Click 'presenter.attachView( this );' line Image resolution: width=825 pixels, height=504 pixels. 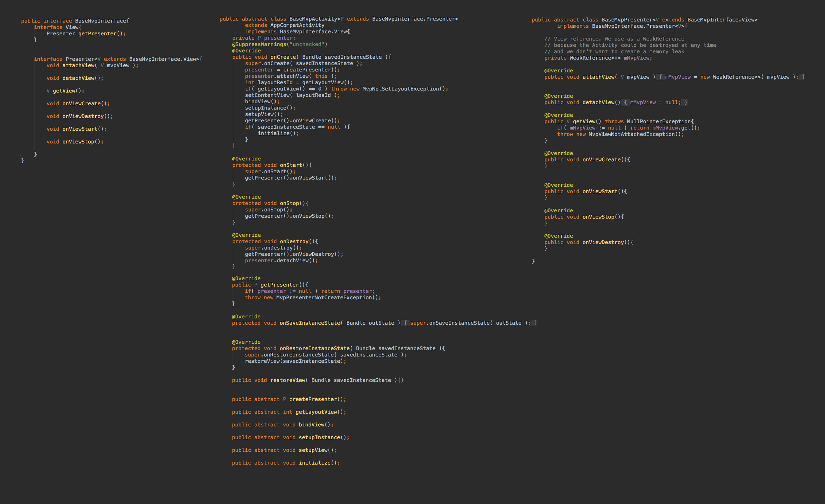291,76
